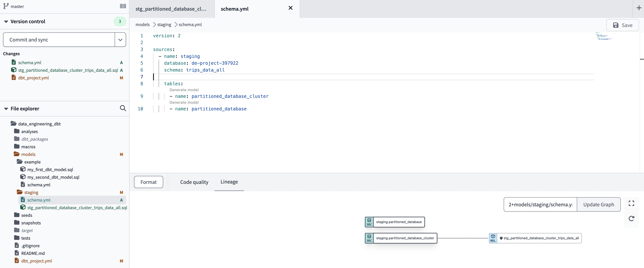644x268 pixels.
Task: Click Generate model above partitioned_database
Action: tap(184, 102)
